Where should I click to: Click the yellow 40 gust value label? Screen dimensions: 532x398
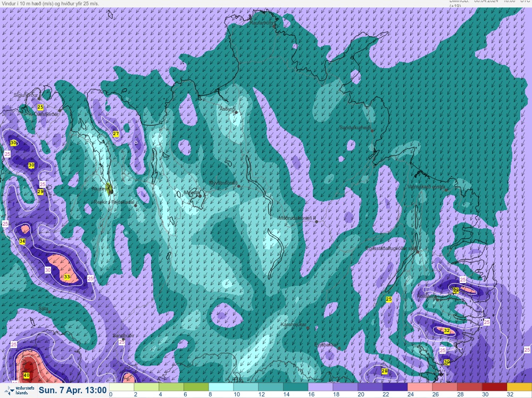[x=27, y=375]
